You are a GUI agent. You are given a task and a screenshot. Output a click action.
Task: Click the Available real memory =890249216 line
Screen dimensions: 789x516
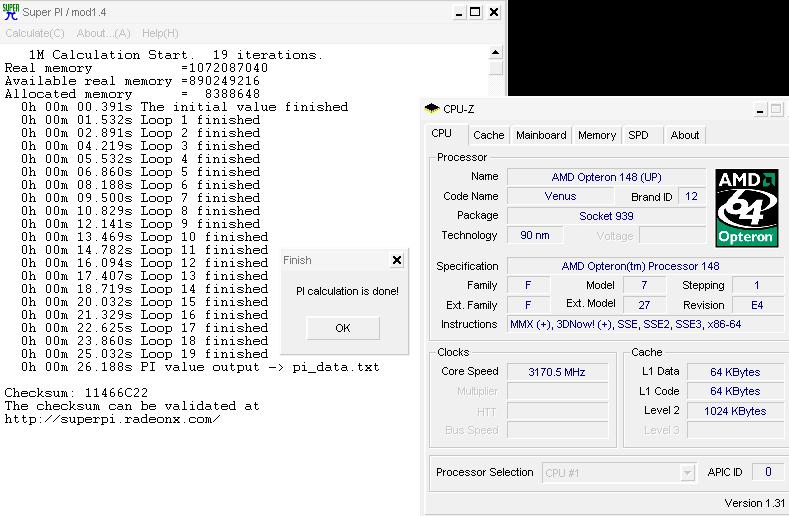pos(132,81)
